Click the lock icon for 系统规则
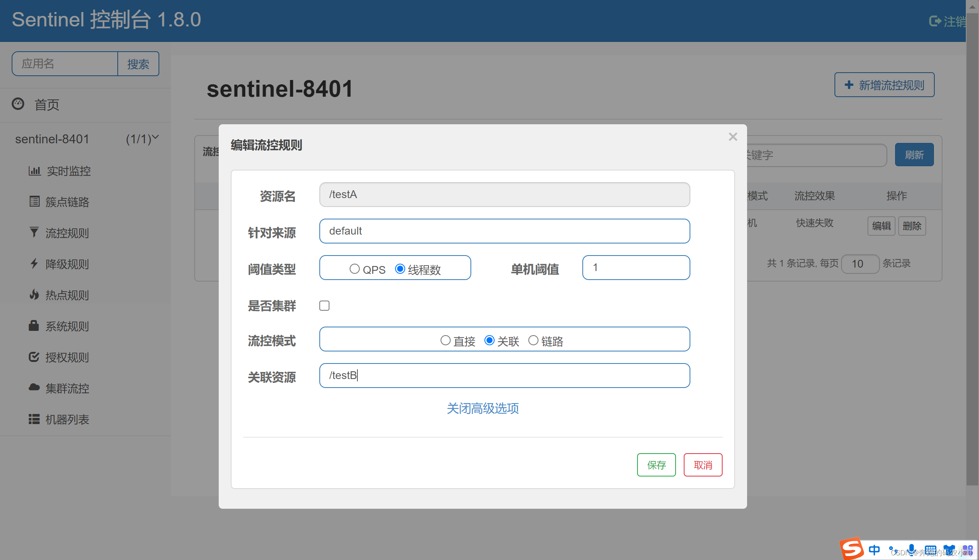Screen dimensions: 979x560 (x=34, y=325)
